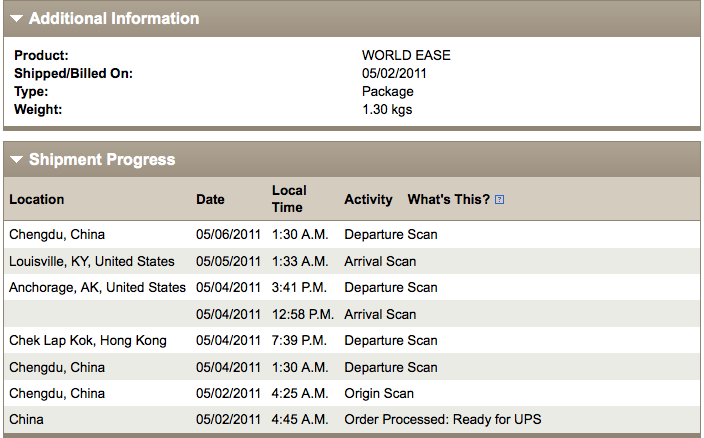Click the Activity column header
The image size is (704, 438).
(x=368, y=199)
